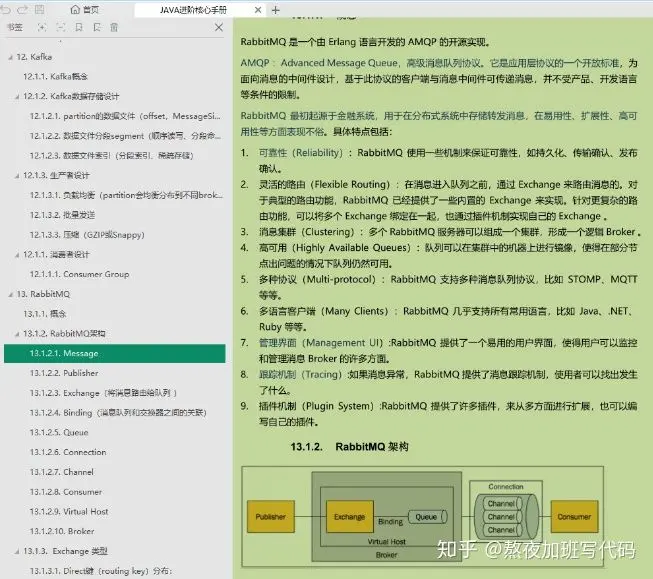Click highlighted 13.1.2.1. Message bookmark
Image resolution: width=653 pixels, height=579 pixels.
[115, 353]
